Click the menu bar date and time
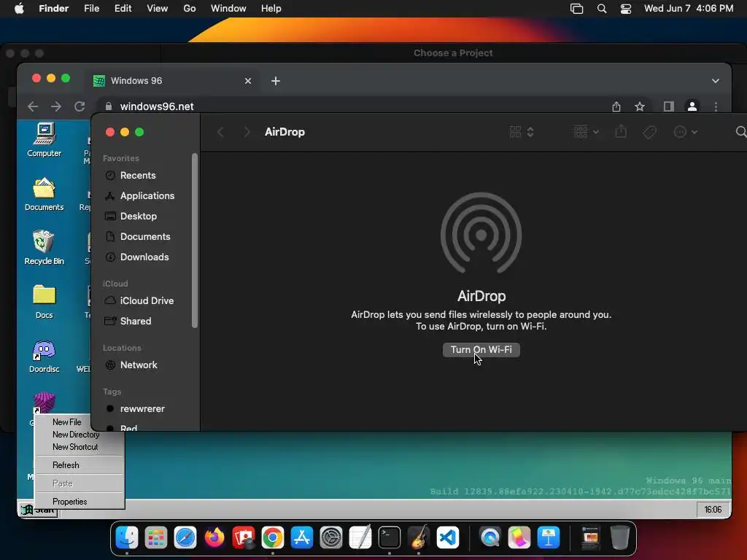 pos(689,9)
